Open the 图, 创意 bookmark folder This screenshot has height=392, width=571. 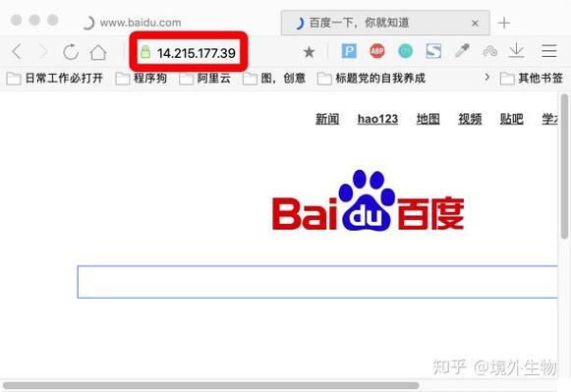274,78
